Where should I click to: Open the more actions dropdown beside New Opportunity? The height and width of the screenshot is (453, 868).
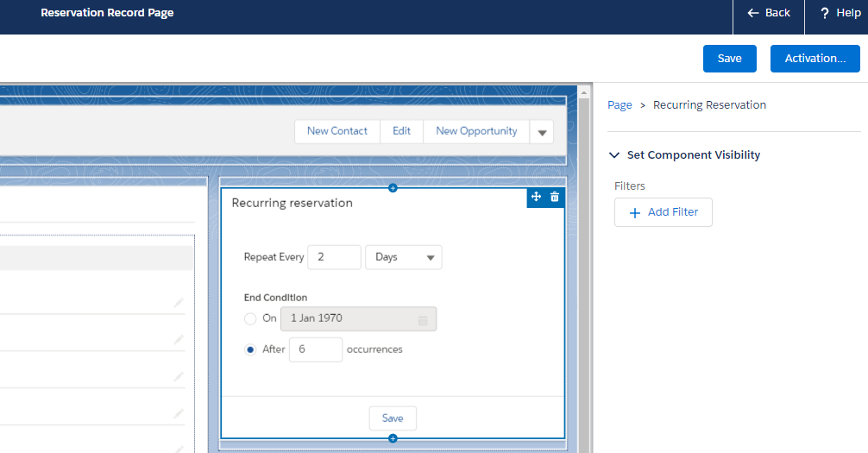coord(542,132)
